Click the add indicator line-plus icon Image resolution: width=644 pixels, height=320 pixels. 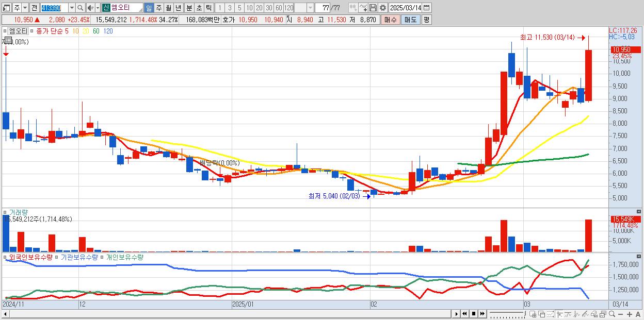coord(363,8)
